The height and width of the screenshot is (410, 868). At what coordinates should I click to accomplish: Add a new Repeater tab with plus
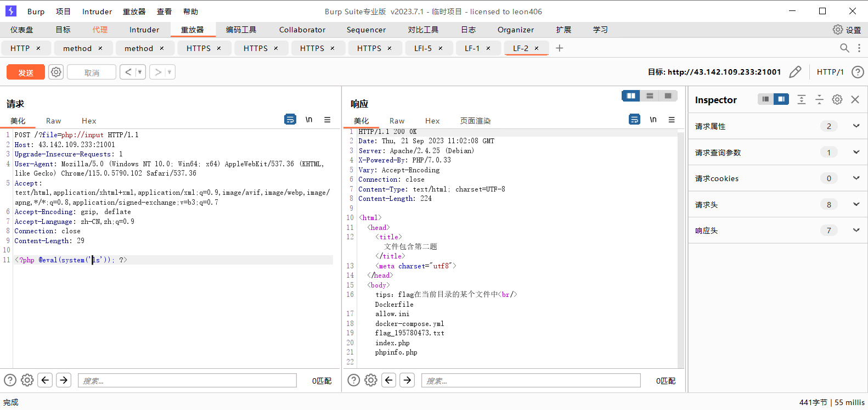point(559,48)
